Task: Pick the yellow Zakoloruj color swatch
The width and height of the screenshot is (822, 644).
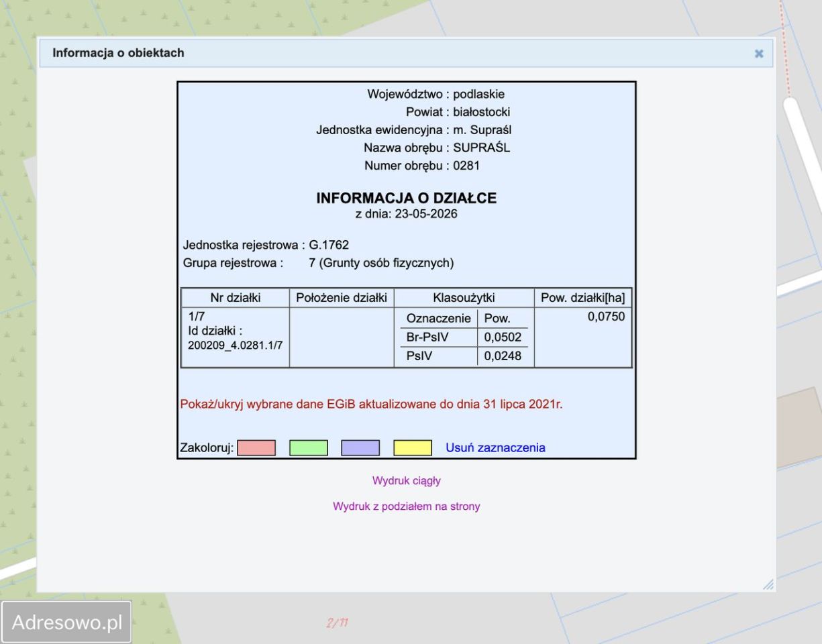Action: (413, 448)
